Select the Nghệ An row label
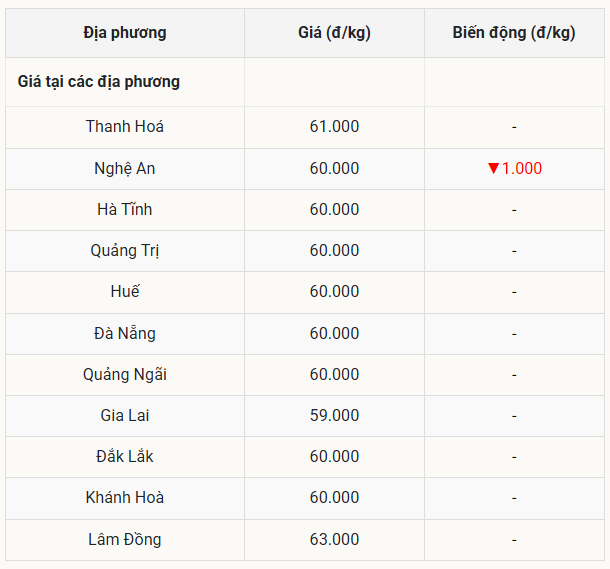Screen dimensions: 610x569 tap(125, 168)
